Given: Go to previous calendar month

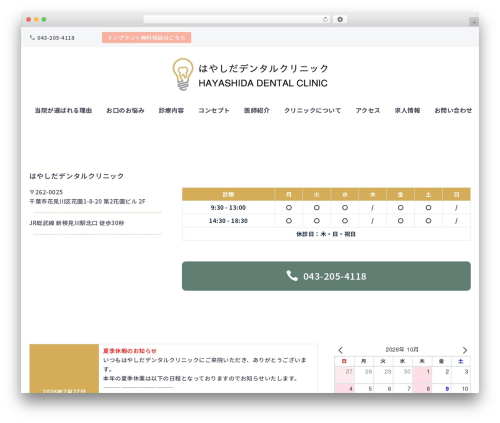Looking at the screenshot, I should click(x=340, y=350).
